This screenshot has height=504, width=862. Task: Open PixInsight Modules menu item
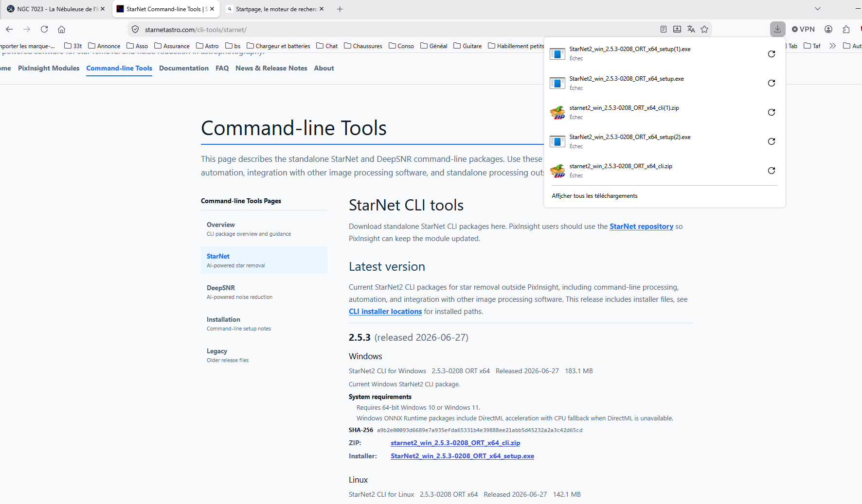tap(49, 68)
